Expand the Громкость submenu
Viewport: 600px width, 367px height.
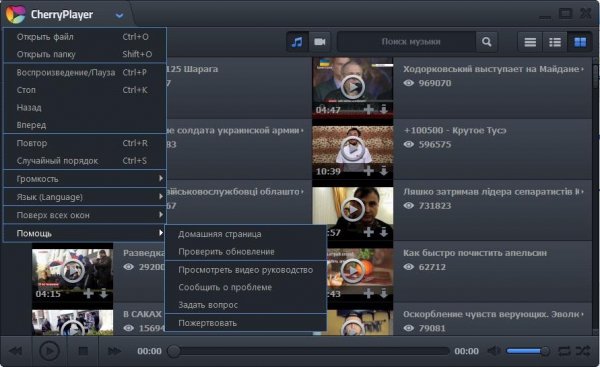tap(85, 179)
